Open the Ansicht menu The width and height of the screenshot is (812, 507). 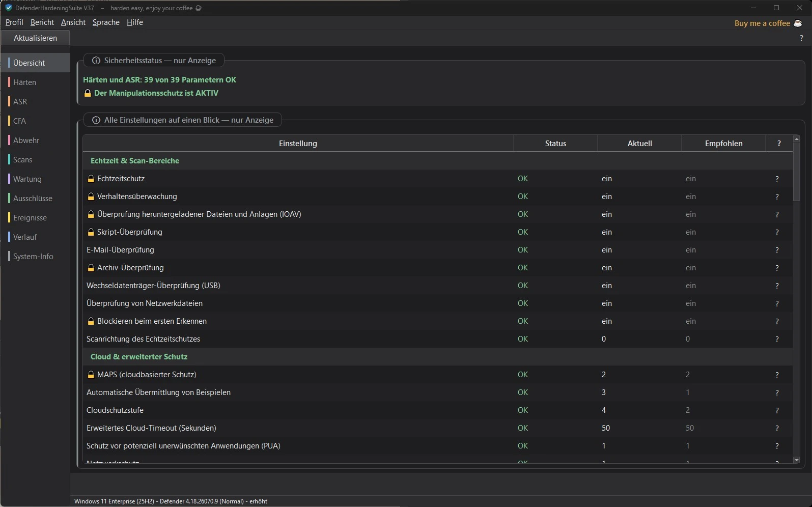pyautogui.click(x=73, y=22)
